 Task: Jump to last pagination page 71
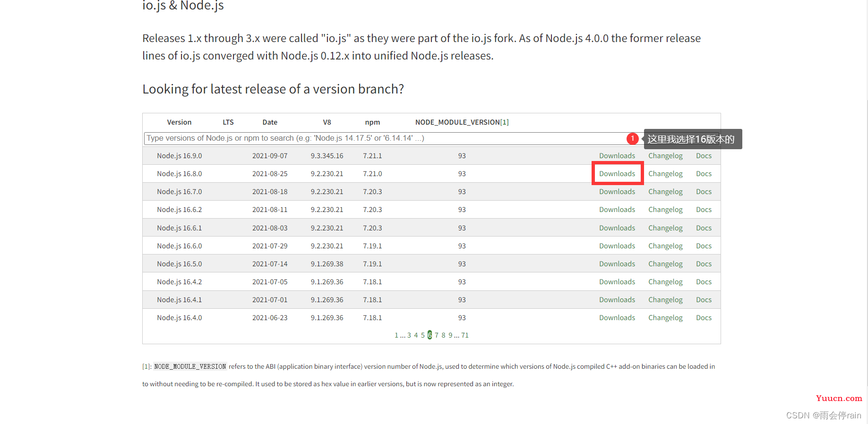click(x=465, y=335)
